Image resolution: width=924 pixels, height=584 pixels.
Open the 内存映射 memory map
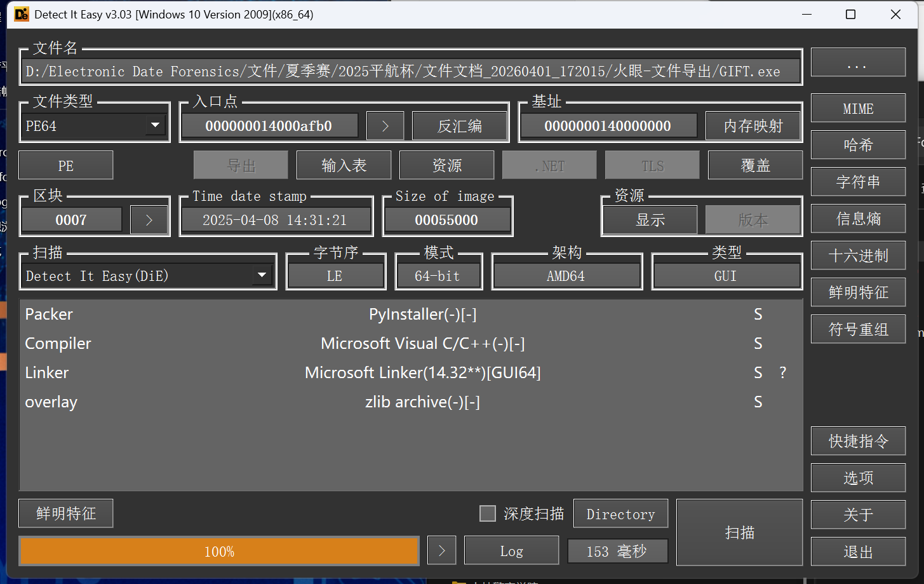pos(753,126)
